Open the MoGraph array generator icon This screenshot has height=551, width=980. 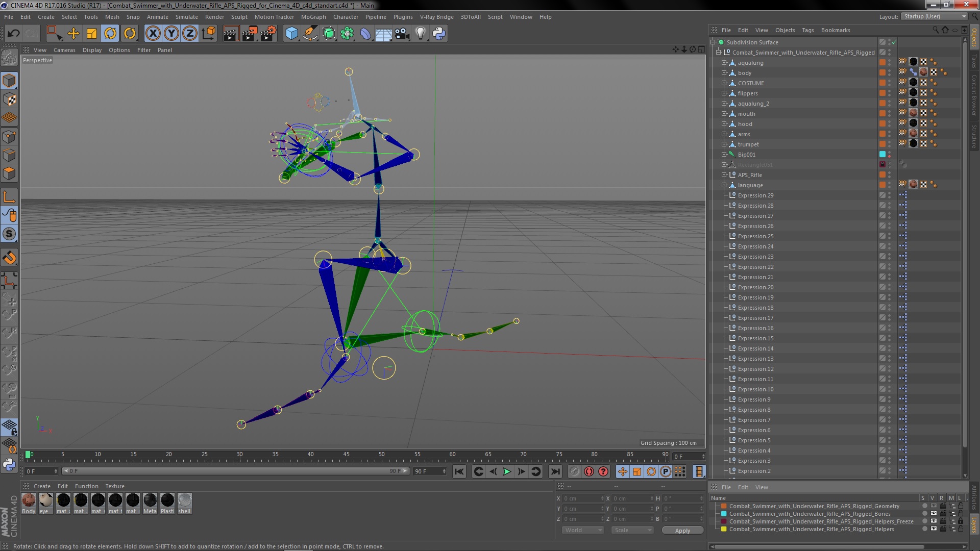pos(347,34)
